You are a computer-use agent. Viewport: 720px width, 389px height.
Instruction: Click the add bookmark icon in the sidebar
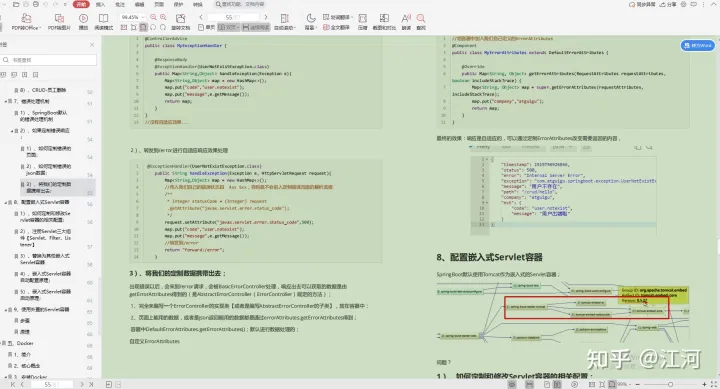[24, 74]
